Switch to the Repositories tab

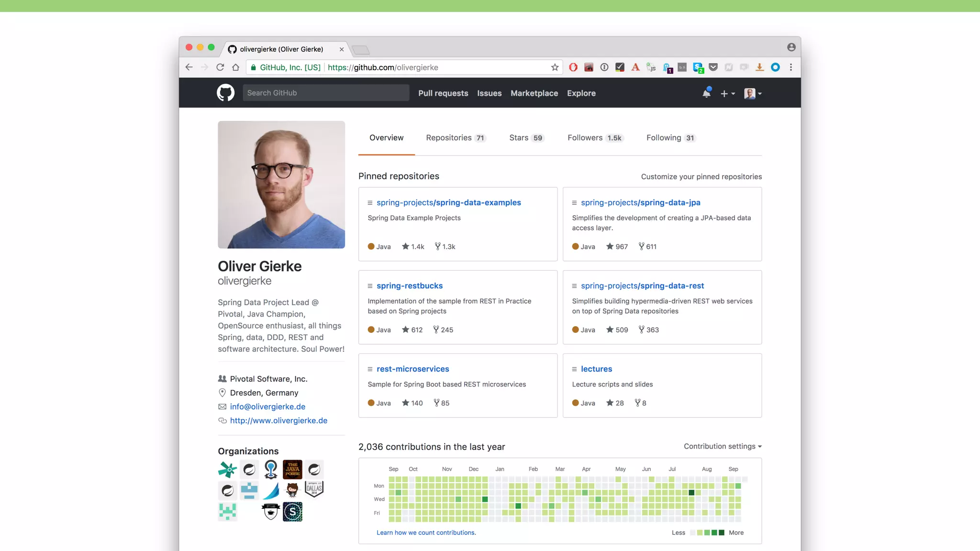tap(456, 138)
